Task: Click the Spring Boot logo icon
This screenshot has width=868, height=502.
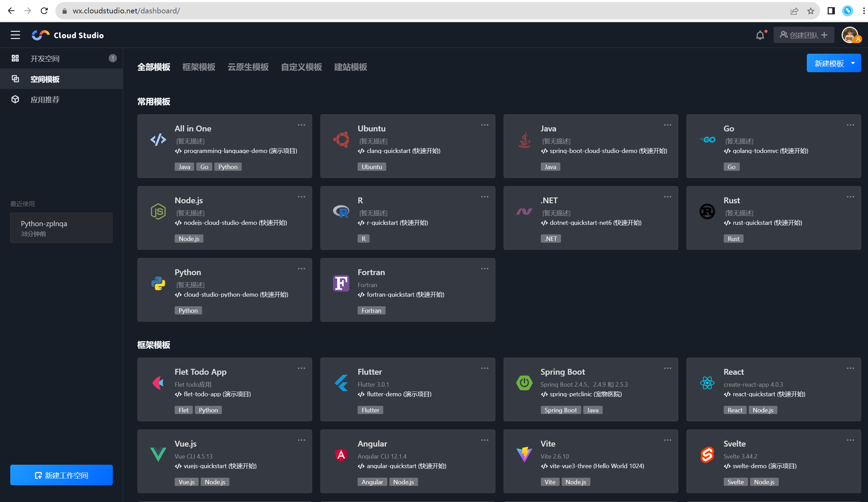Action: click(524, 383)
